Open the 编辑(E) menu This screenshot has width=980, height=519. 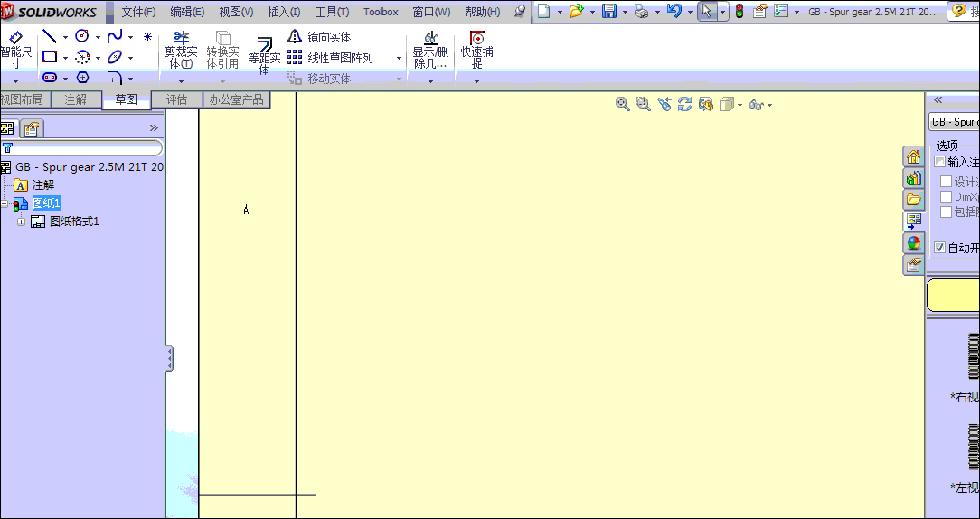tap(187, 12)
